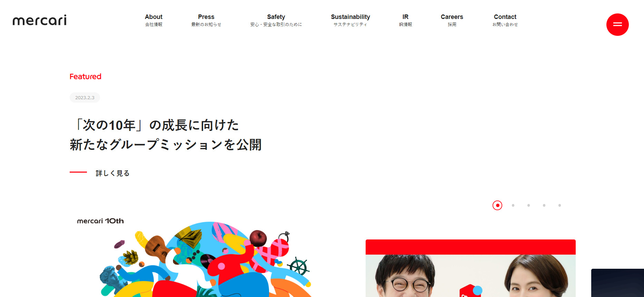Click the two-people photo slide
Image resolution: width=644 pixels, height=297 pixels.
[470, 268]
